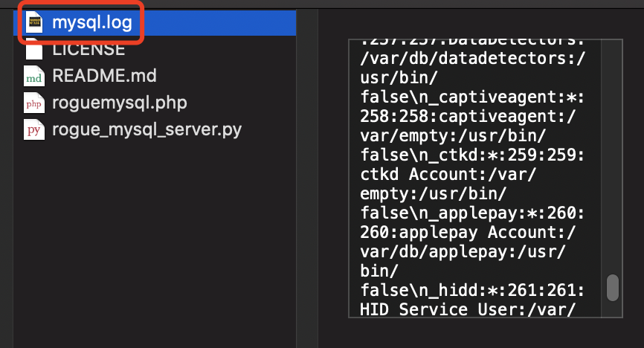Click the LICENSE document icon
The height and width of the screenshot is (348, 644).
35,50
